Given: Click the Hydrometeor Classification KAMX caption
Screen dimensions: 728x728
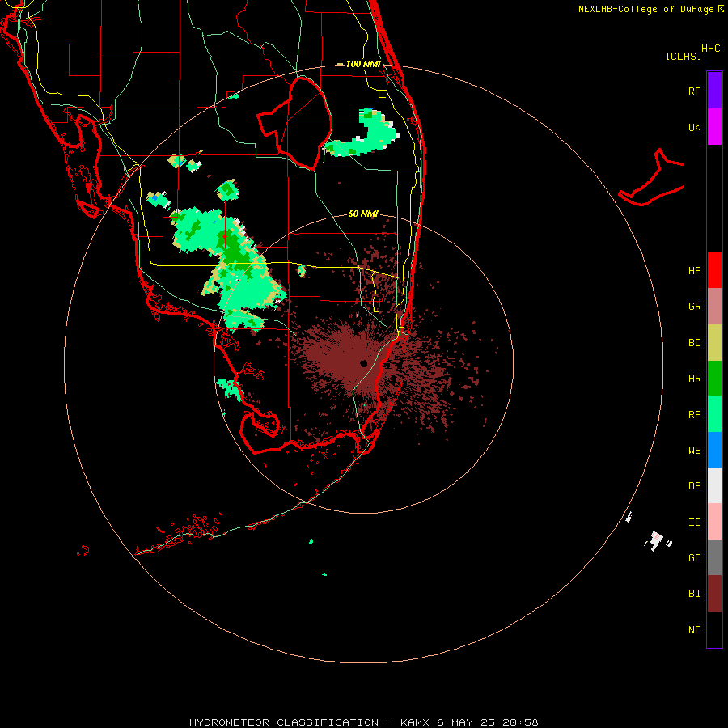Looking at the screenshot, I should (x=363, y=722).
